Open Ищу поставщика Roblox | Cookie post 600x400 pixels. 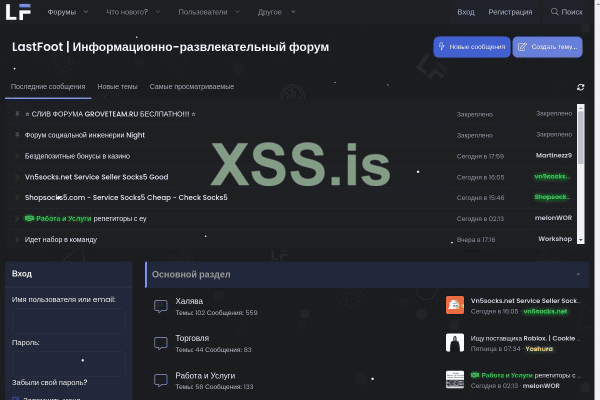525,338
